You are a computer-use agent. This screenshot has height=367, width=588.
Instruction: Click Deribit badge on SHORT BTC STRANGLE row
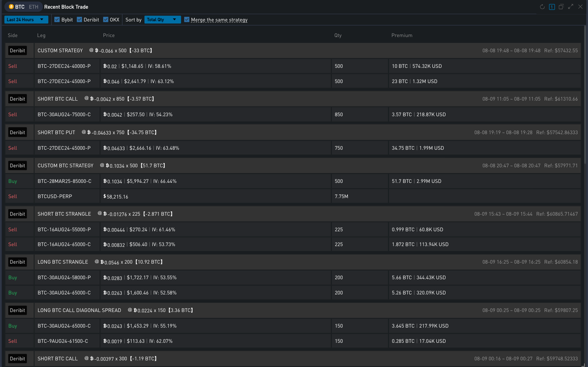click(x=17, y=214)
